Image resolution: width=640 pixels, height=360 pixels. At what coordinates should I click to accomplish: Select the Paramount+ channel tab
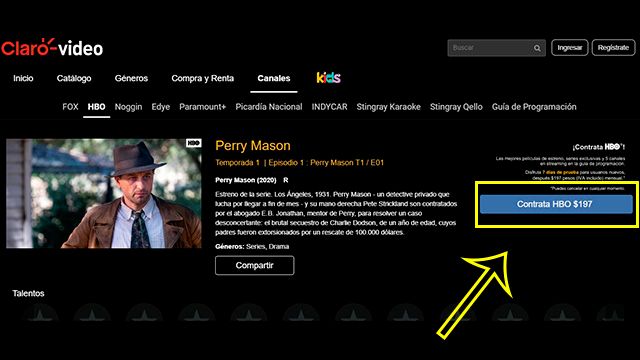coord(202,107)
